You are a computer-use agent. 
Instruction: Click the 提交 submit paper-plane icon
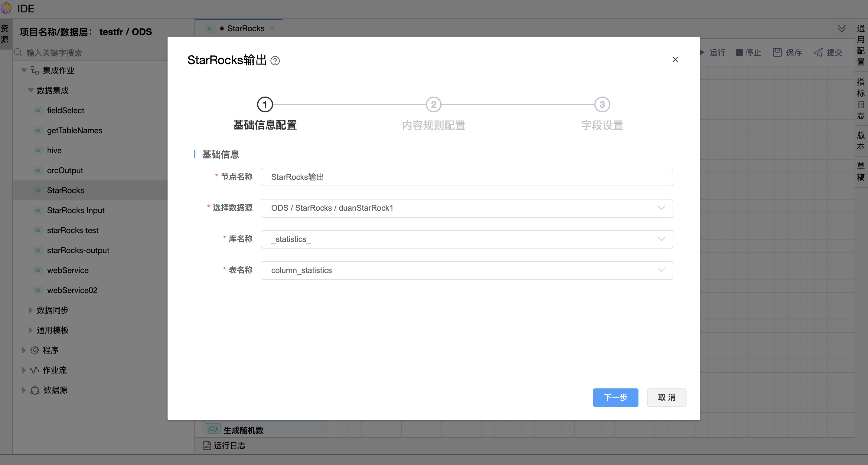[818, 52]
